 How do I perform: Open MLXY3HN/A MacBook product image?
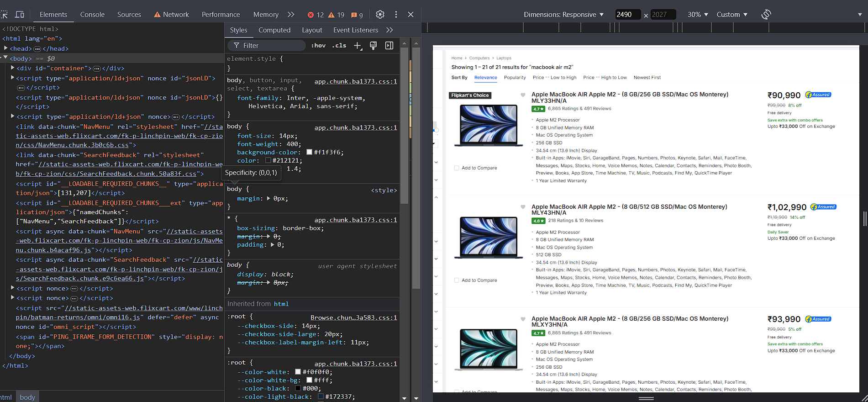point(489,349)
